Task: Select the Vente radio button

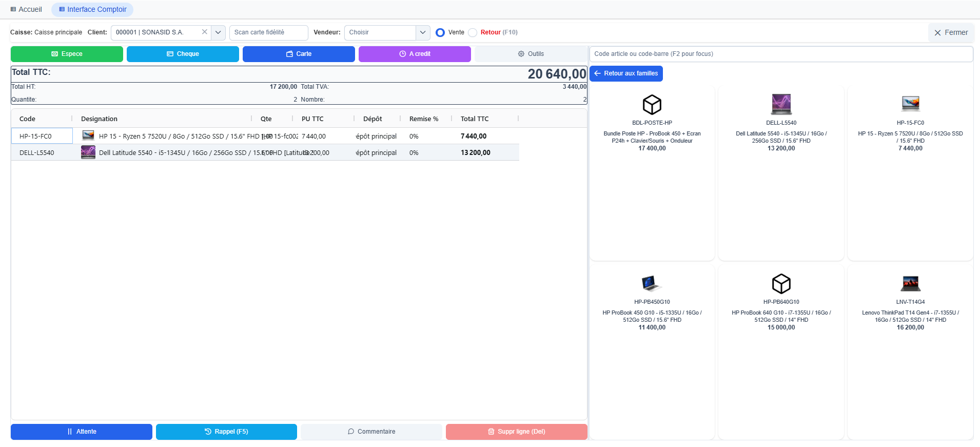Action: tap(440, 32)
